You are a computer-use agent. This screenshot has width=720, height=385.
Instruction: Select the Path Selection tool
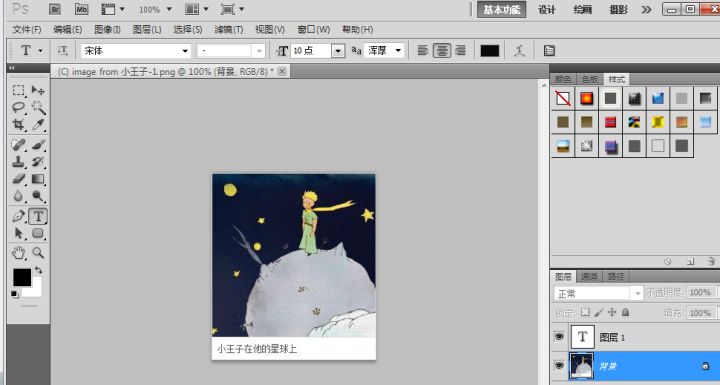(x=19, y=233)
